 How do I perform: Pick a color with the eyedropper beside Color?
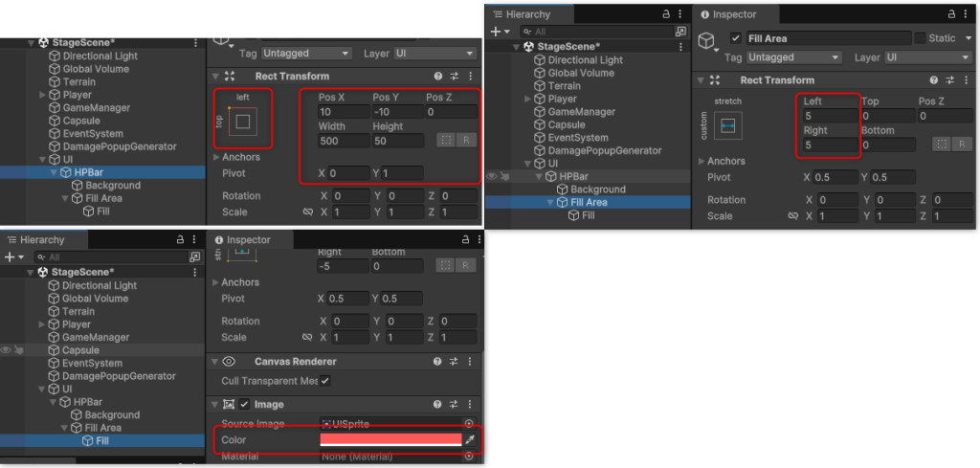[469, 439]
